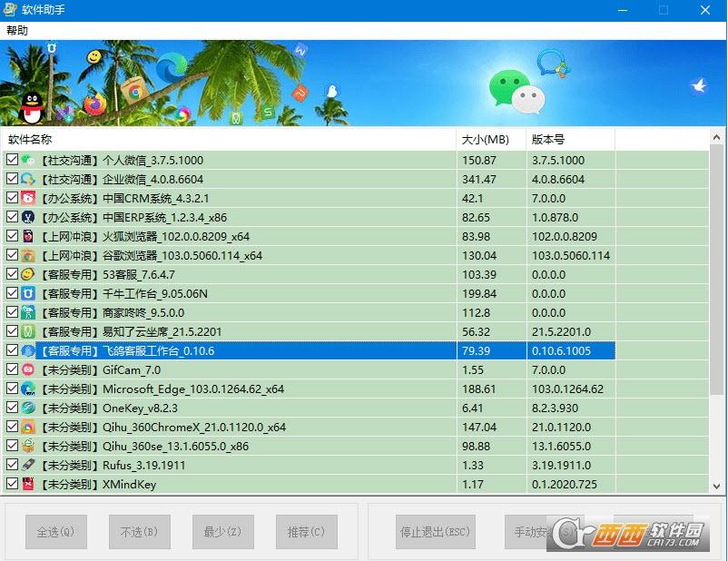Click the 千牛工作台 row icon
Screen dimensions: 728x561
point(28,293)
